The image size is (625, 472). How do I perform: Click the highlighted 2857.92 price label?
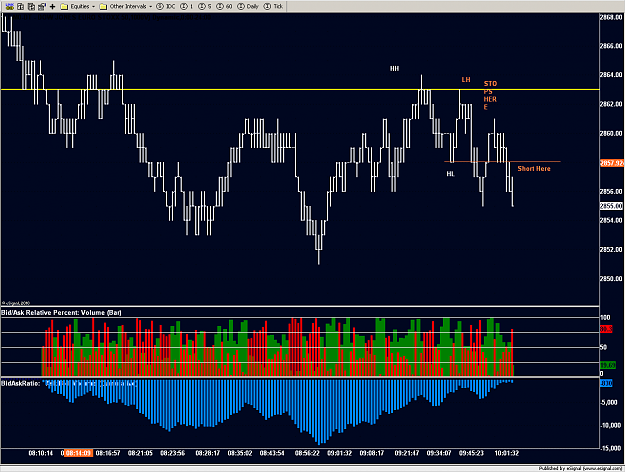[611, 163]
